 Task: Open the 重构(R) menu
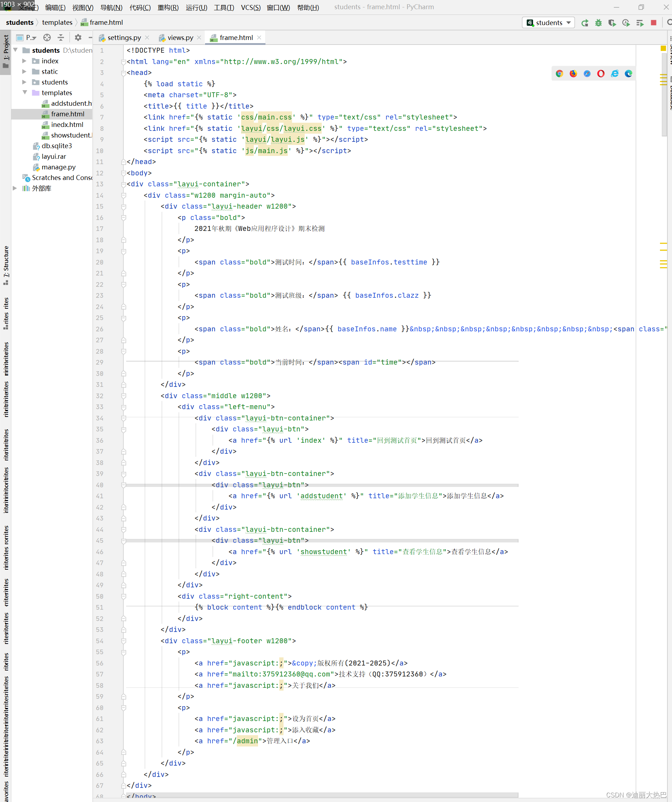[x=168, y=8]
